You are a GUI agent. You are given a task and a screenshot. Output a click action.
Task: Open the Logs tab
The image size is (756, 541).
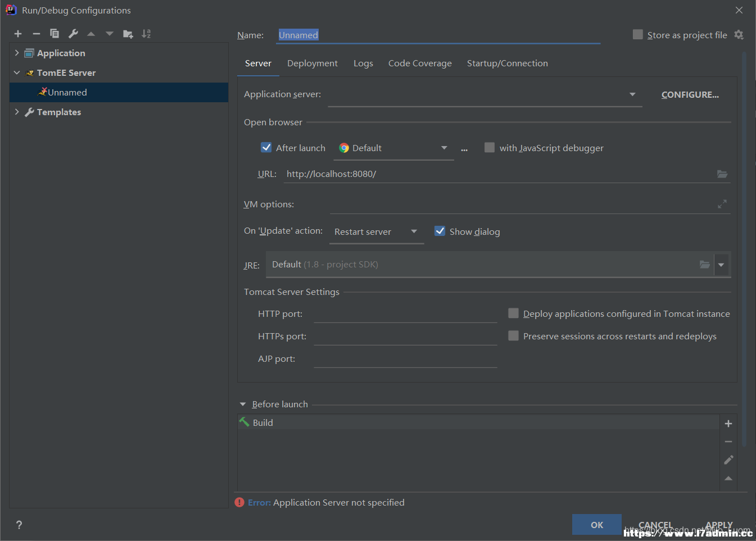[x=363, y=63]
